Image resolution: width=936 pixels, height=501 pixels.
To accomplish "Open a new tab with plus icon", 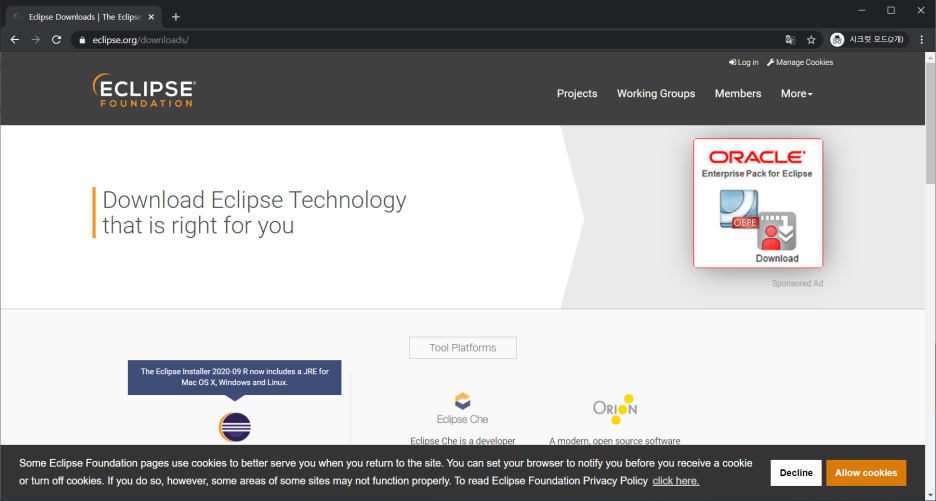I will pyautogui.click(x=176, y=17).
